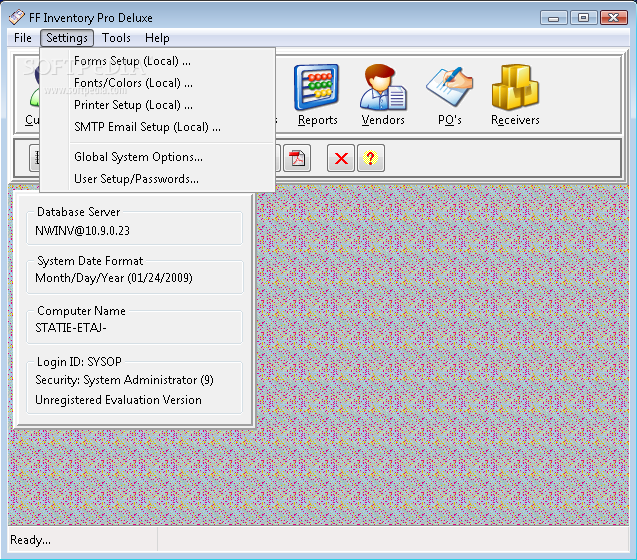The width and height of the screenshot is (637, 560).
Task: Click the Security: System Administrator (9) text
Action: pyautogui.click(x=124, y=380)
